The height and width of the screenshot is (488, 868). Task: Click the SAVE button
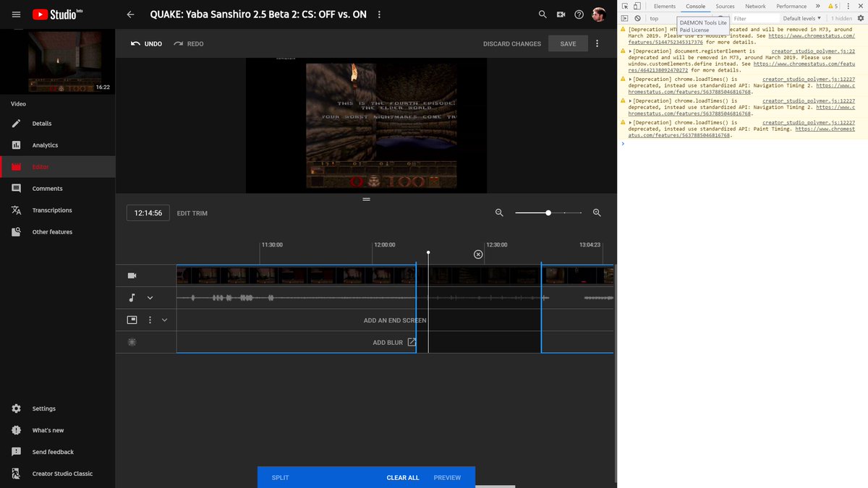point(568,43)
